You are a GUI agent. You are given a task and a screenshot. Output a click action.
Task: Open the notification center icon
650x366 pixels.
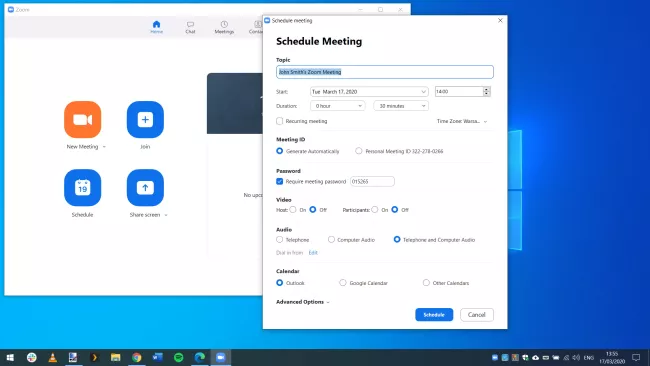[x=636, y=357]
